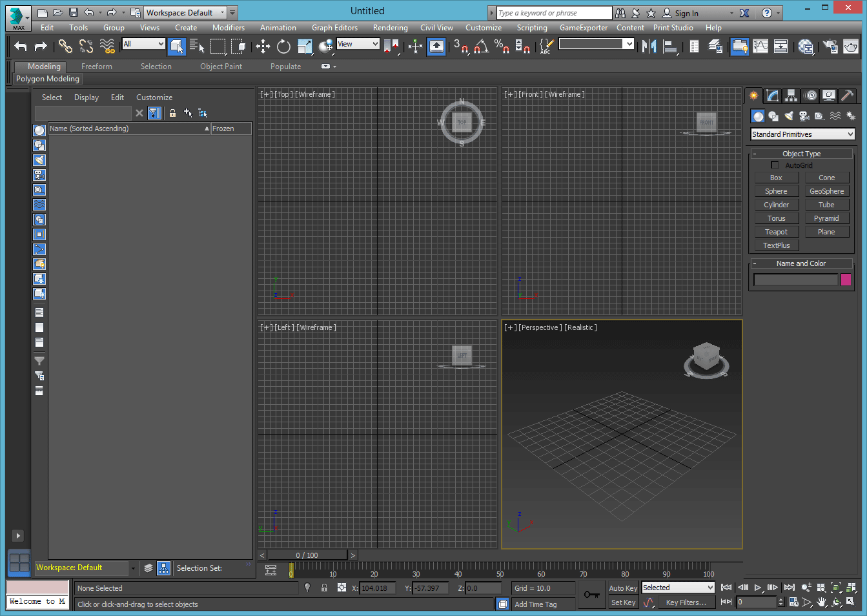
Task: Click Play Animation button
Action: pos(758,588)
